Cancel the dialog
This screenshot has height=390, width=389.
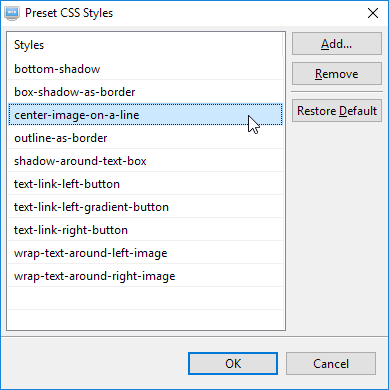click(x=331, y=364)
